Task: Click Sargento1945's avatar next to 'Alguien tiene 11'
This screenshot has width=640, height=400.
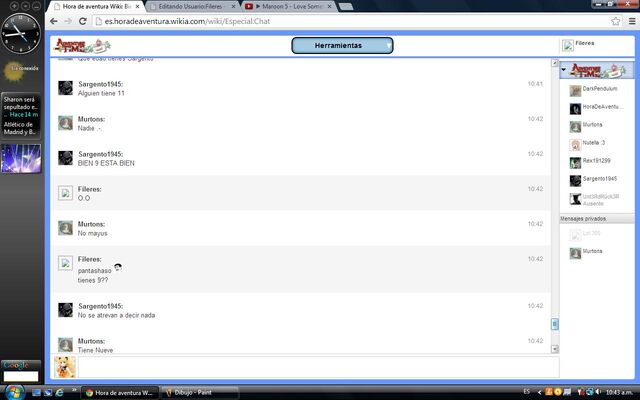Action: tap(65, 88)
